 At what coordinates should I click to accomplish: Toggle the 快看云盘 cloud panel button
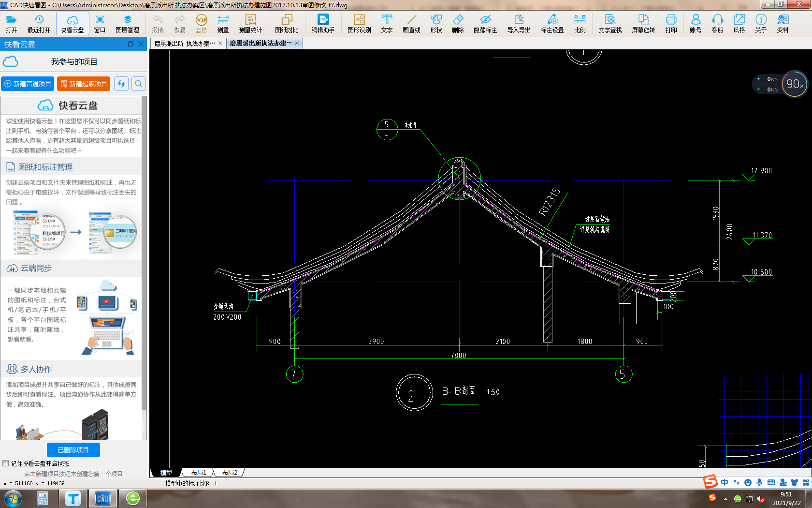72,23
